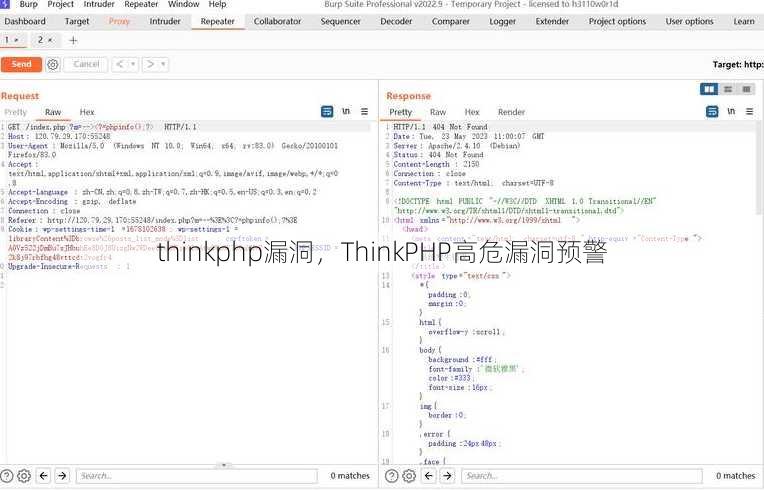Open request search settings gear
This screenshot has width=764, height=490.
(24, 476)
